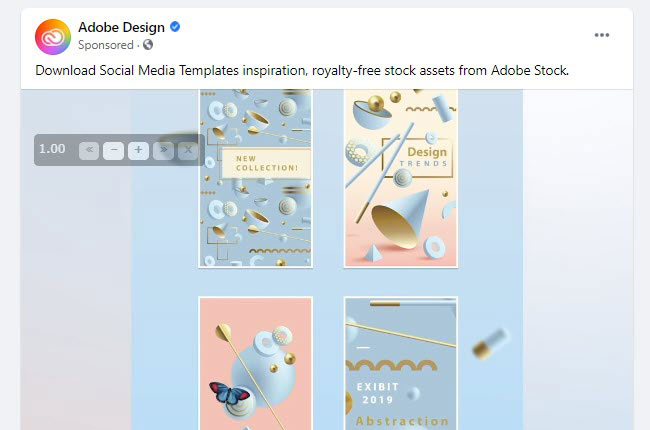
Task: Select the butterfly pink template thumbnail
Action: 255,360
